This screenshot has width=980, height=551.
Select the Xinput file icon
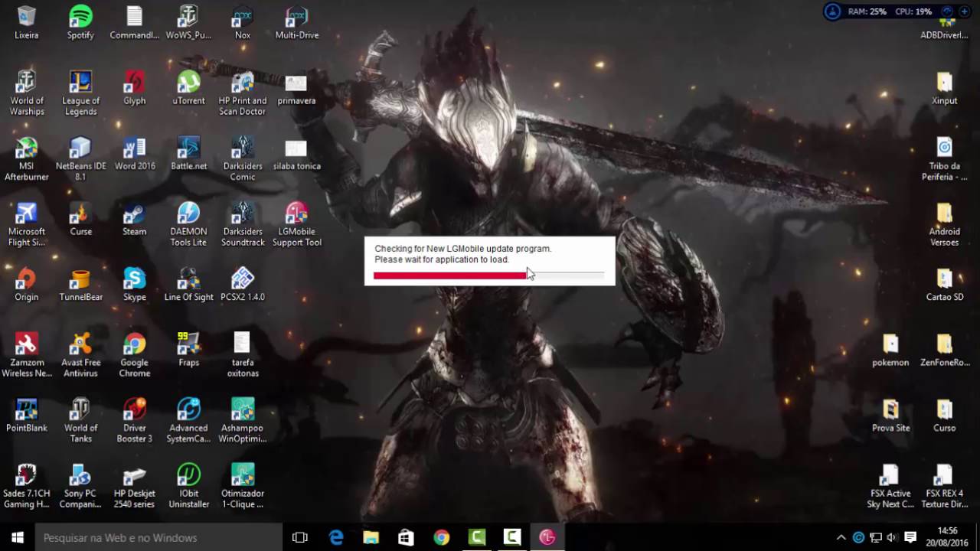click(945, 88)
